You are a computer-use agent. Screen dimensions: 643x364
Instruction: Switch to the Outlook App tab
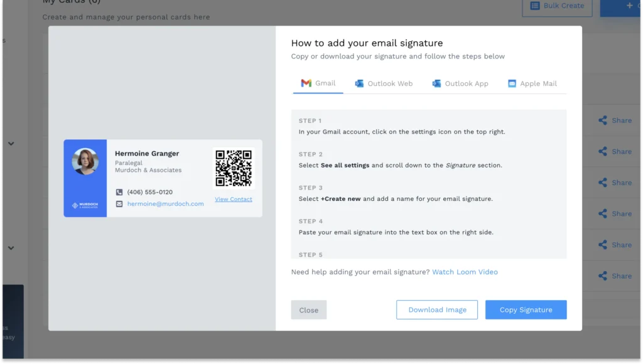click(460, 82)
